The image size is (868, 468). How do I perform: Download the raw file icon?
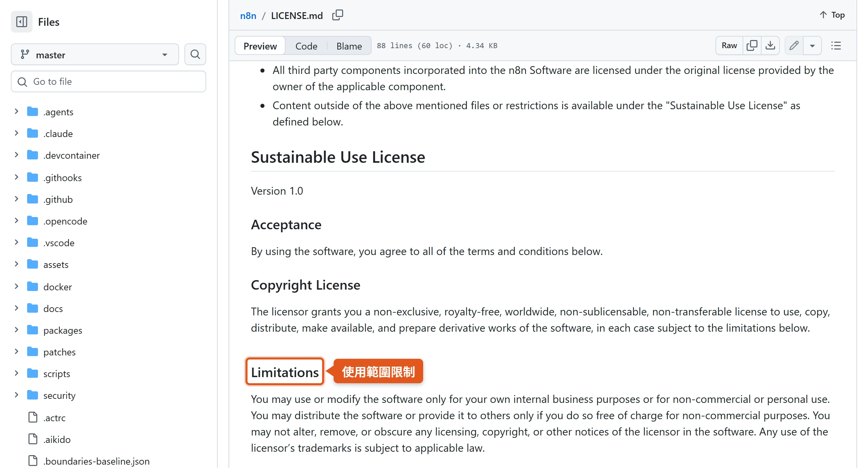(770, 45)
